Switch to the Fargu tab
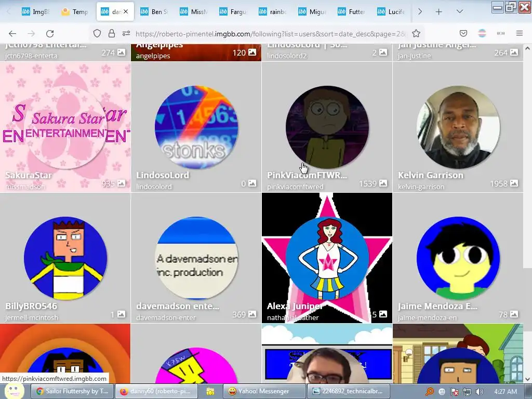The height and width of the screenshot is (399, 532). pyautogui.click(x=234, y=11)
